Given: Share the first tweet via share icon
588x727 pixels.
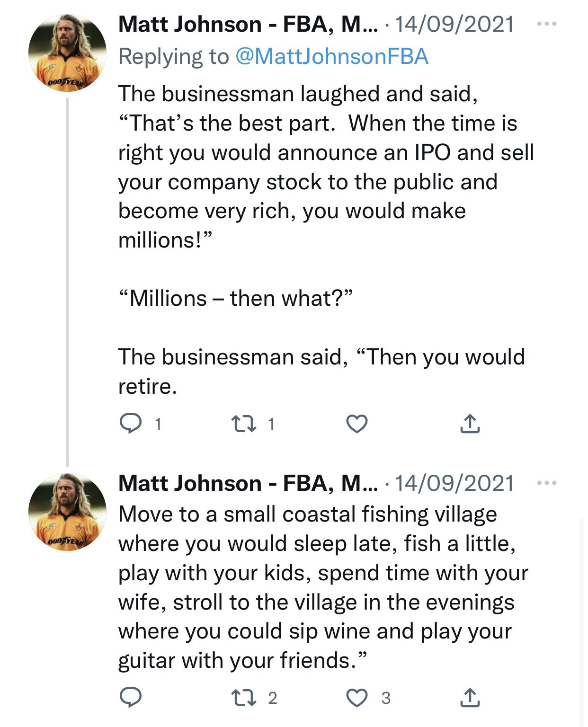Looking at the screenshot, I should 470,423.
